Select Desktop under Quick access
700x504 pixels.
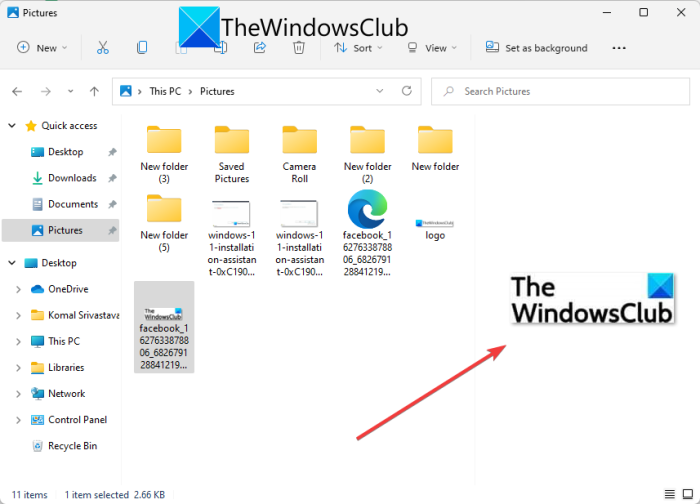click(66, 152)
